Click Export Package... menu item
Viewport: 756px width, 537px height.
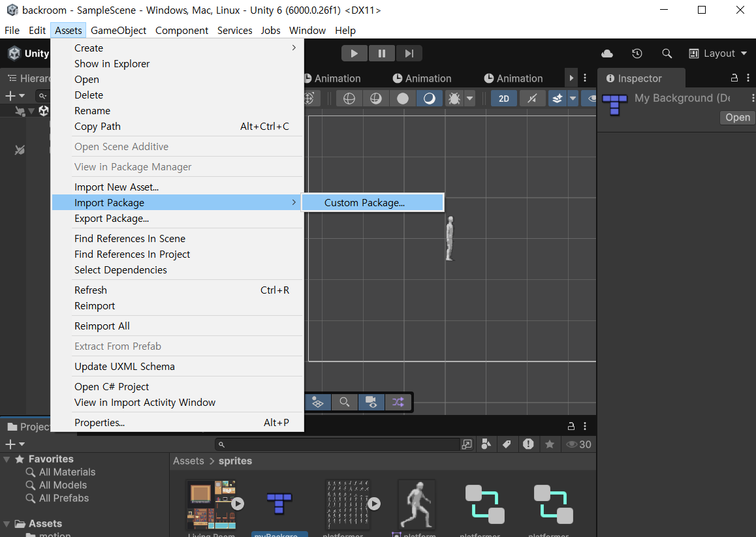(x=178, y=219)
